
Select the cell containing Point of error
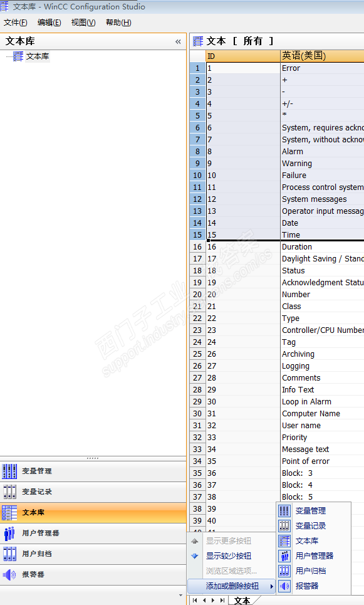(322, 461)
